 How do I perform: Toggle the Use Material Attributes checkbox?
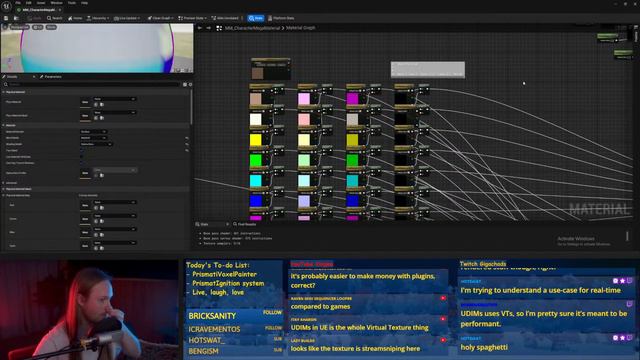82,157
